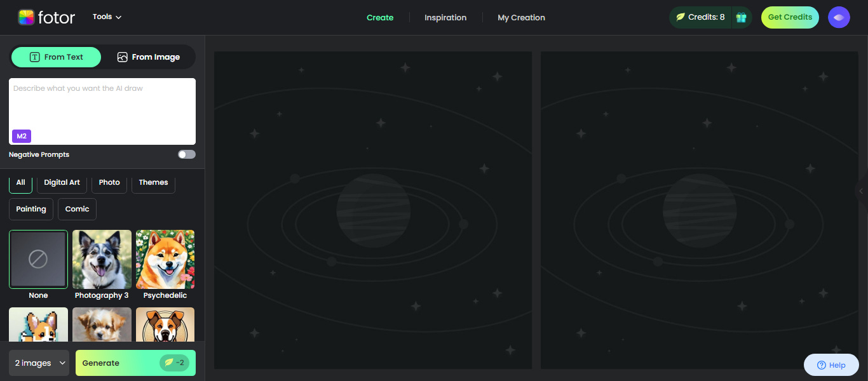This screenshot has height=381, width=868.
Task: Select the None style thumbnail
Action: [x=38, y=259]
